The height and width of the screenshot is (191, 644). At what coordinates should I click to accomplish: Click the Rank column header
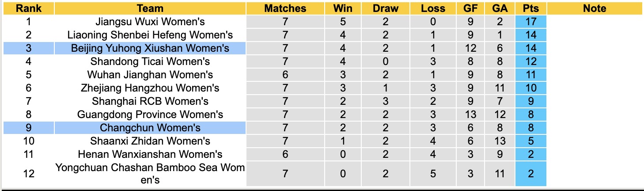point(29,8)
